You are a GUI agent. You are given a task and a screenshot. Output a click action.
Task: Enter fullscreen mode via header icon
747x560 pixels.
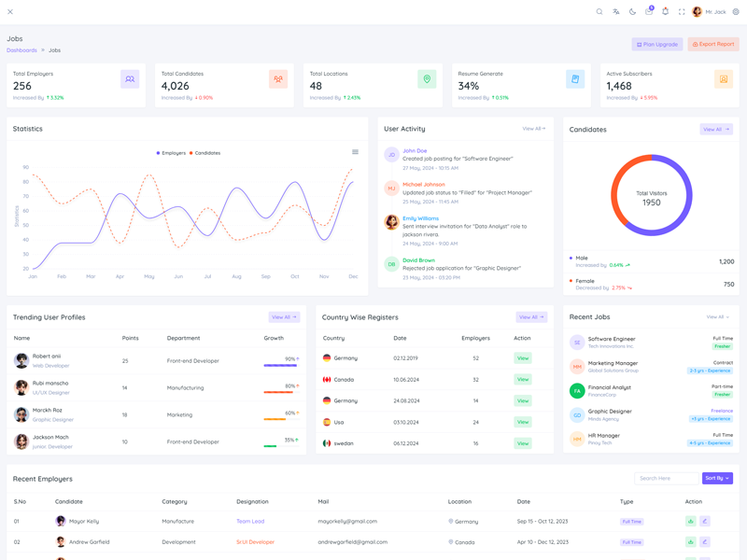(682, 12)
